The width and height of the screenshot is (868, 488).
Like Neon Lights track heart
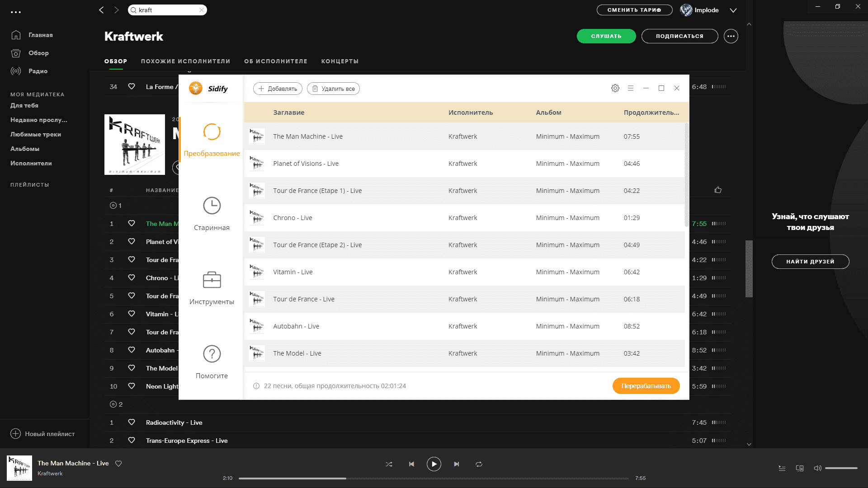[x=132, y=386]
